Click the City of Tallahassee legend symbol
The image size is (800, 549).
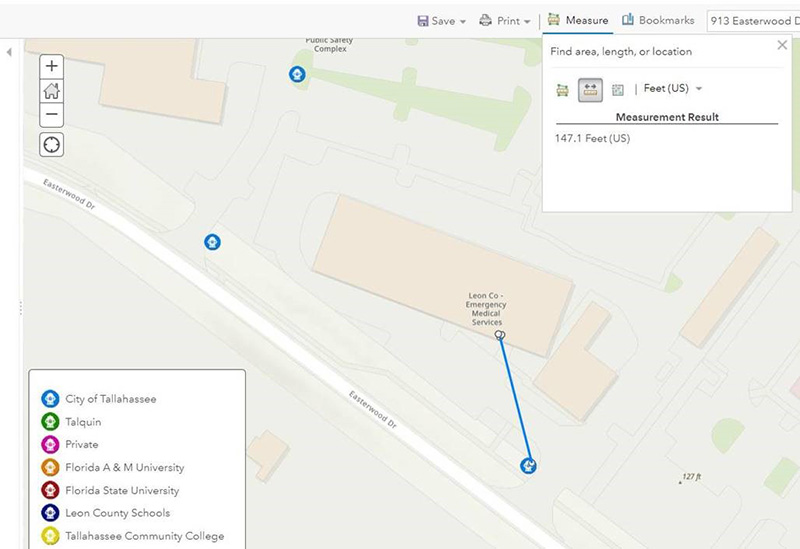coord(49,399)
